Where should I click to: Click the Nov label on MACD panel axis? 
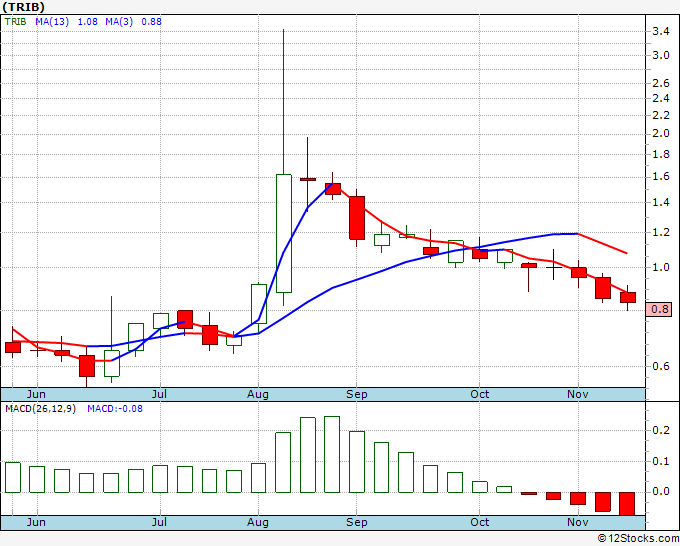coord(578,522)
